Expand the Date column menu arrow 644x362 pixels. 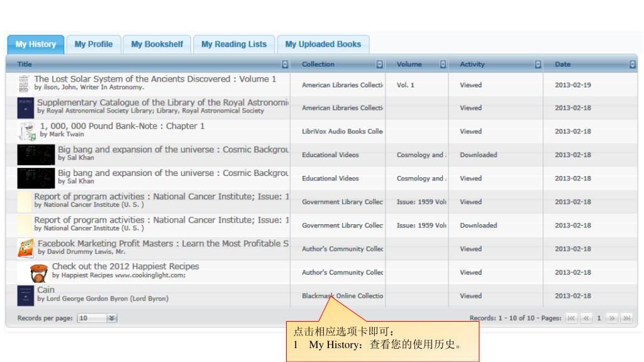(x=633, y=64)
